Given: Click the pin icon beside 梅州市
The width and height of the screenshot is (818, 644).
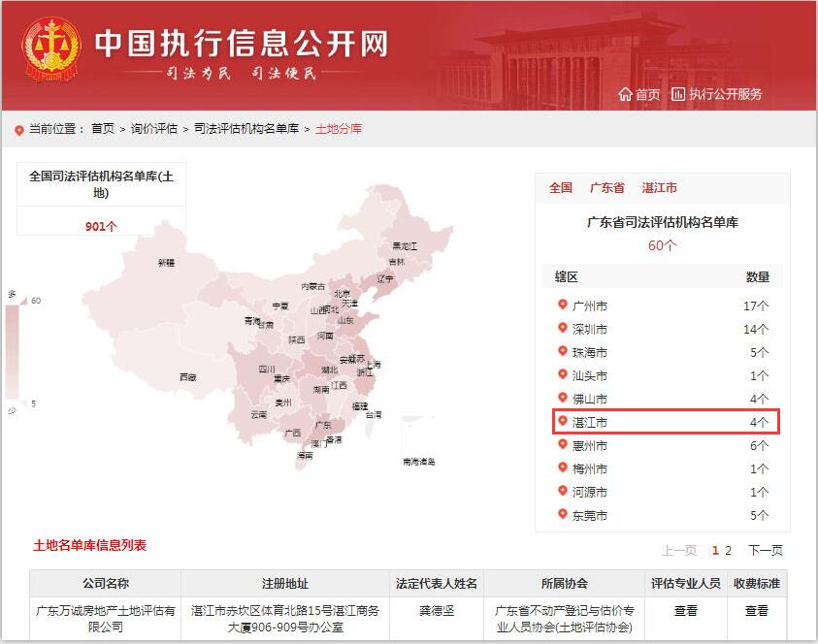Looking at the screenshot, I should coord(563,467).
